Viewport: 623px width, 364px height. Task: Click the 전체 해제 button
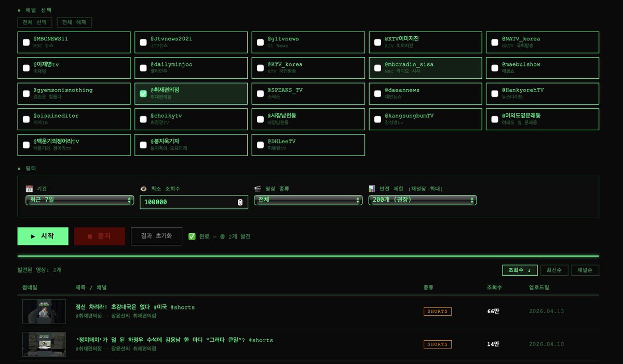[74, 22]
